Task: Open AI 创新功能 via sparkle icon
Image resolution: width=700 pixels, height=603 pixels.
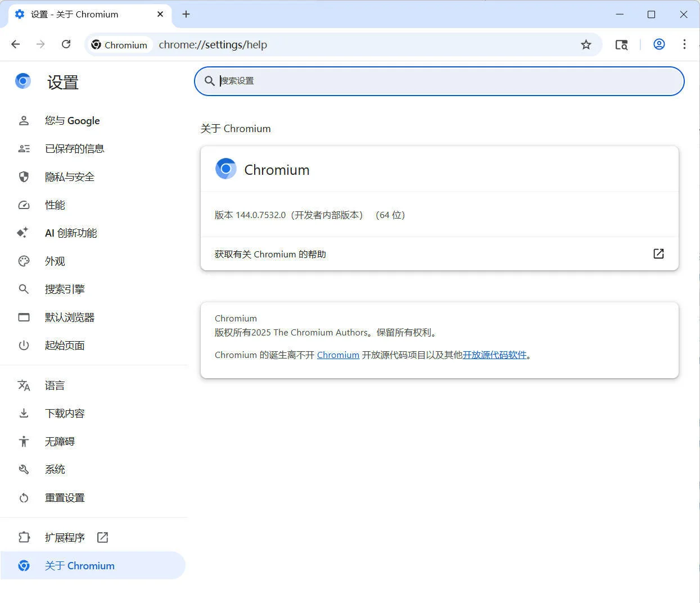Action: pyautogui.click(x=24, y=233)
